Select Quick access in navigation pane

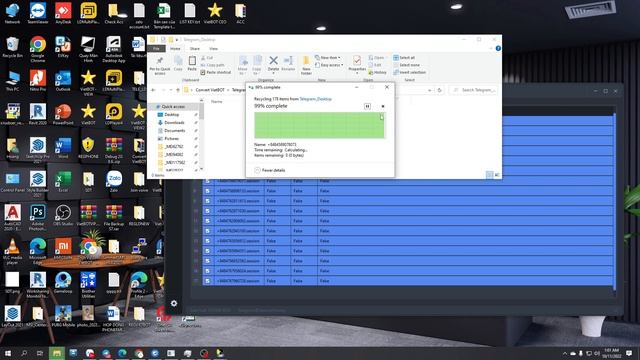173,107
